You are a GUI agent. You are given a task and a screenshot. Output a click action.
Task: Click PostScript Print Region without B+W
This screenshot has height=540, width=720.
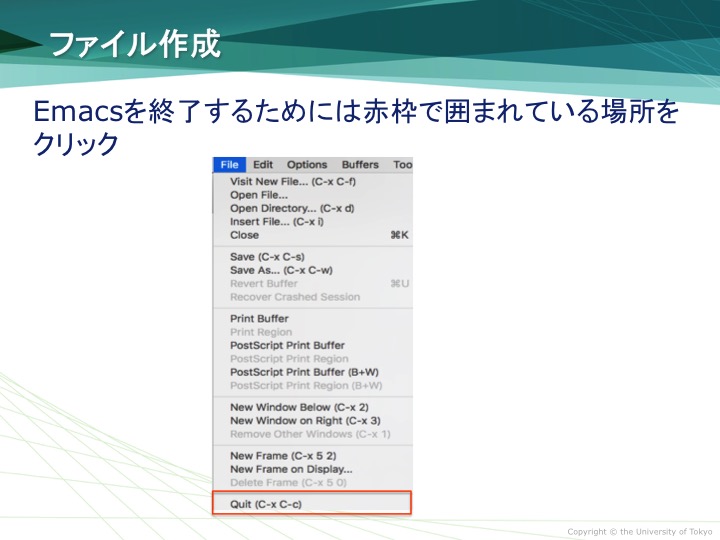click(313, 359)
